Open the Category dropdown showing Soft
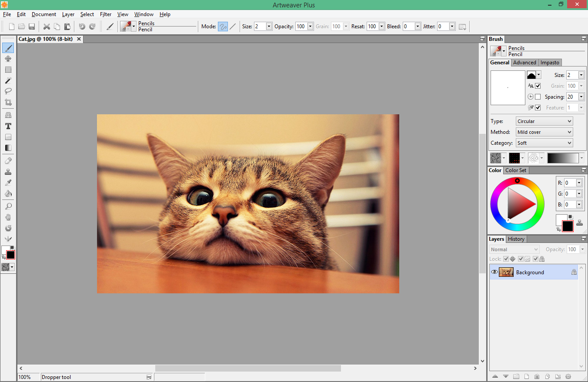 [x=544, y=143]
